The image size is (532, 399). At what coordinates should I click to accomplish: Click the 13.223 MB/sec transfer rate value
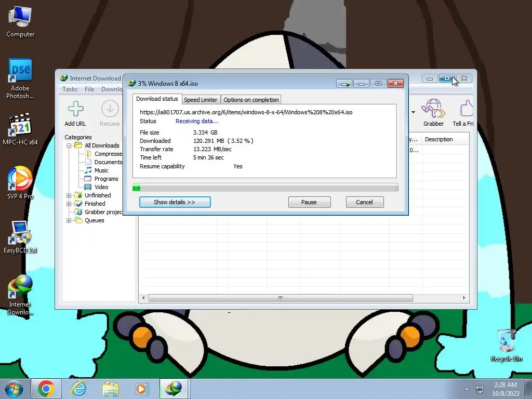(212, 149)
